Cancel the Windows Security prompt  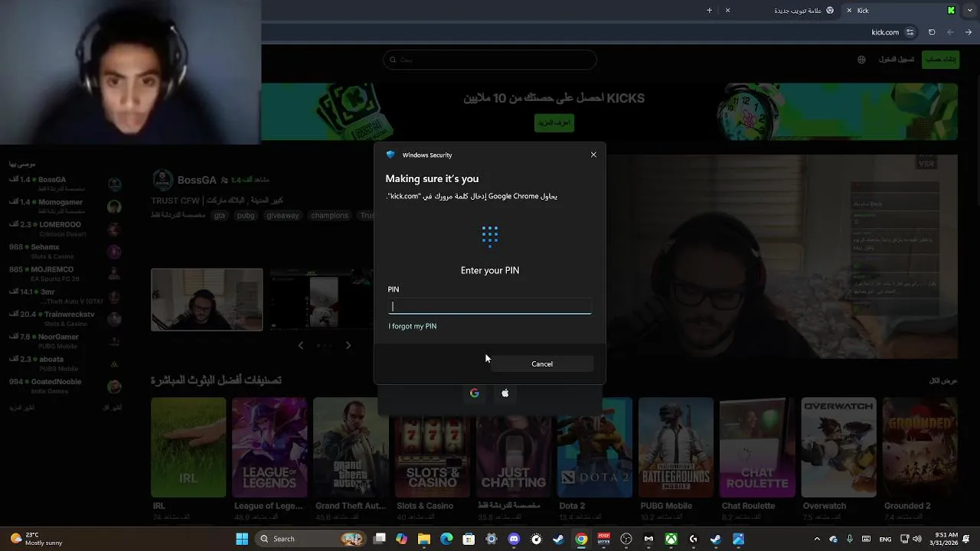tap(542, 364)
